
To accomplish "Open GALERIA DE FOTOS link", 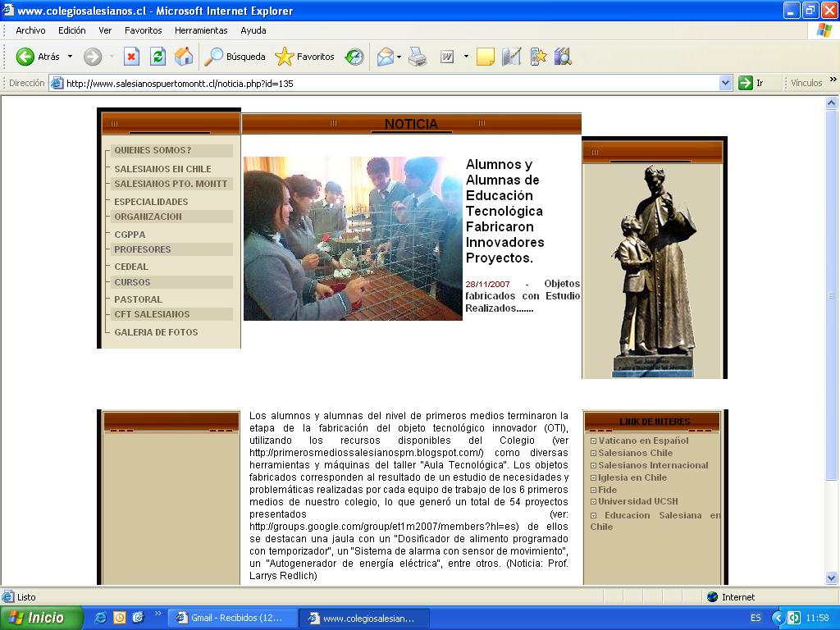I will coord(156,332).
